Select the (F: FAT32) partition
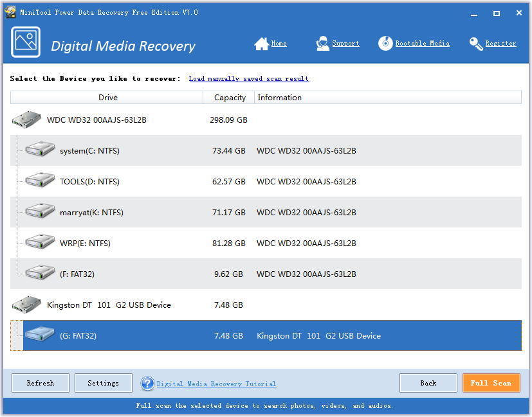The width and height of the screenshot is (532, 417). coord(266,274)
